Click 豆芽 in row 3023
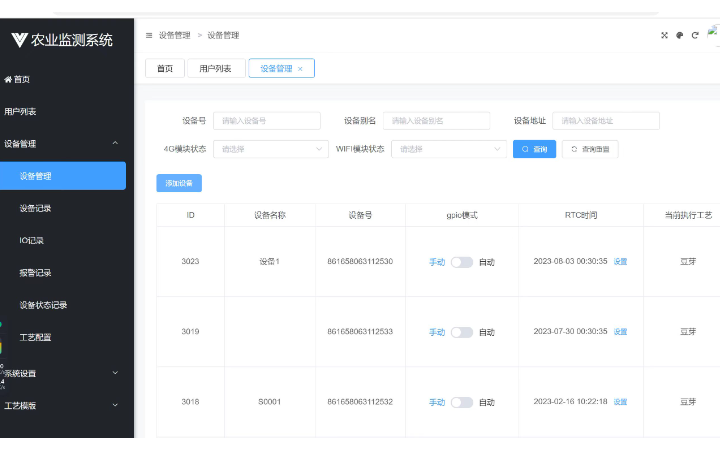Screen dimensions: 720x450 tap(688, 261)
